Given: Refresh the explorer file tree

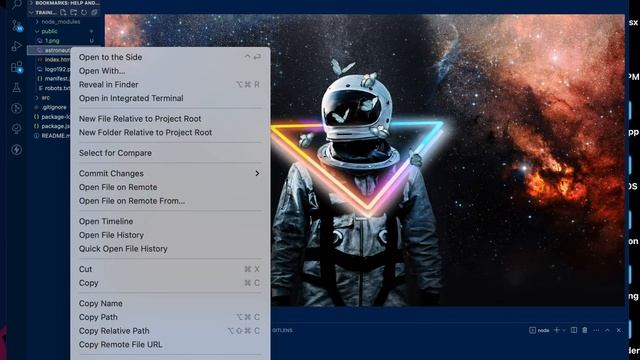Looking at the screenshot, I should coord(84,12).
